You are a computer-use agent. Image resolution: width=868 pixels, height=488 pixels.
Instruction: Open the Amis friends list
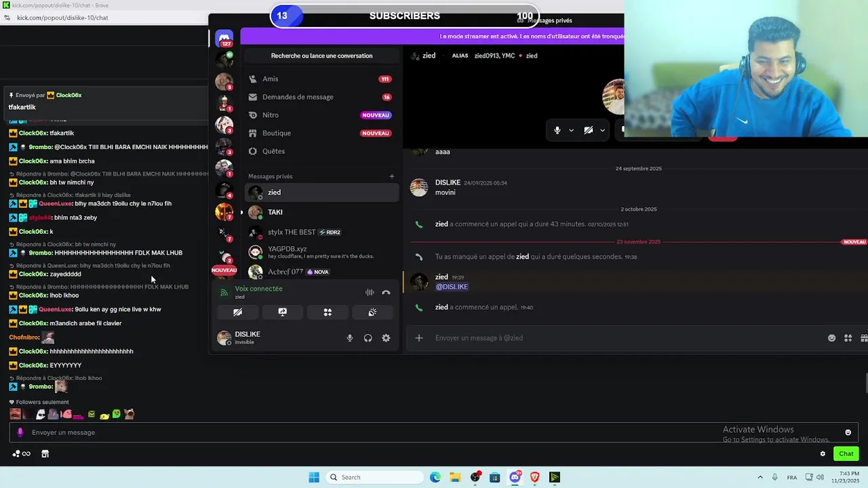click(x=321, y=79)
